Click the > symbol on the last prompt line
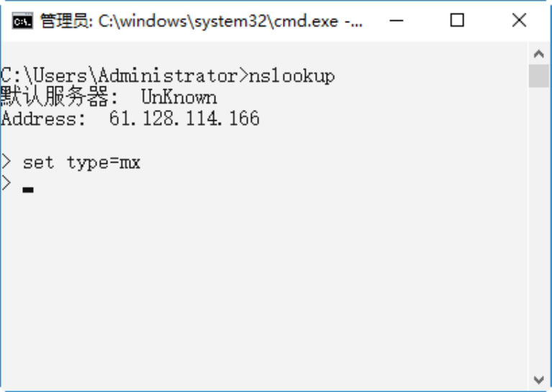This screenshot has width=552, height=392. [x=6, y=183]
